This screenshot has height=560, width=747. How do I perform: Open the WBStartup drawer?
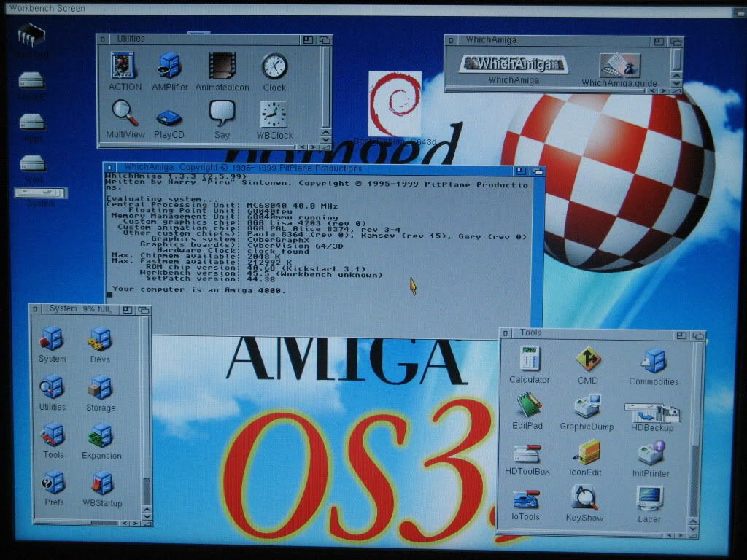pos(102,483)
